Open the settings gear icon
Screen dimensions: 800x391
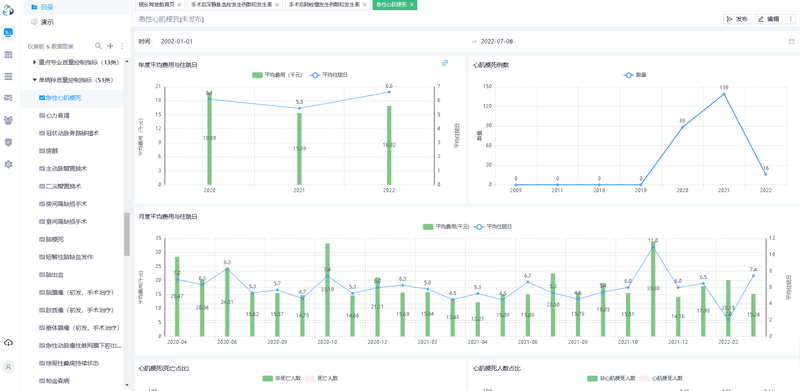(x=8, y=164)
